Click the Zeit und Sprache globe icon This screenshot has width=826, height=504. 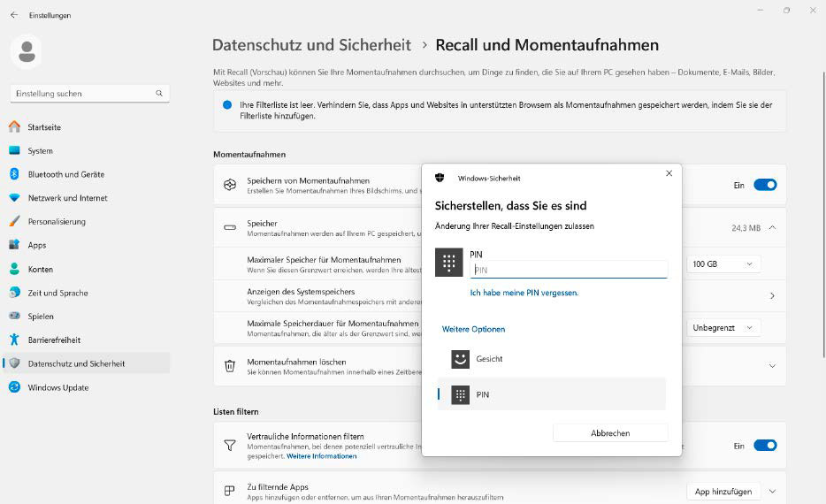(x=15, y=293)
